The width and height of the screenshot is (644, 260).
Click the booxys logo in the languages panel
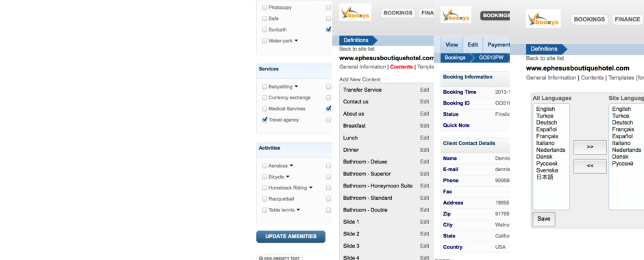point(543,19)
